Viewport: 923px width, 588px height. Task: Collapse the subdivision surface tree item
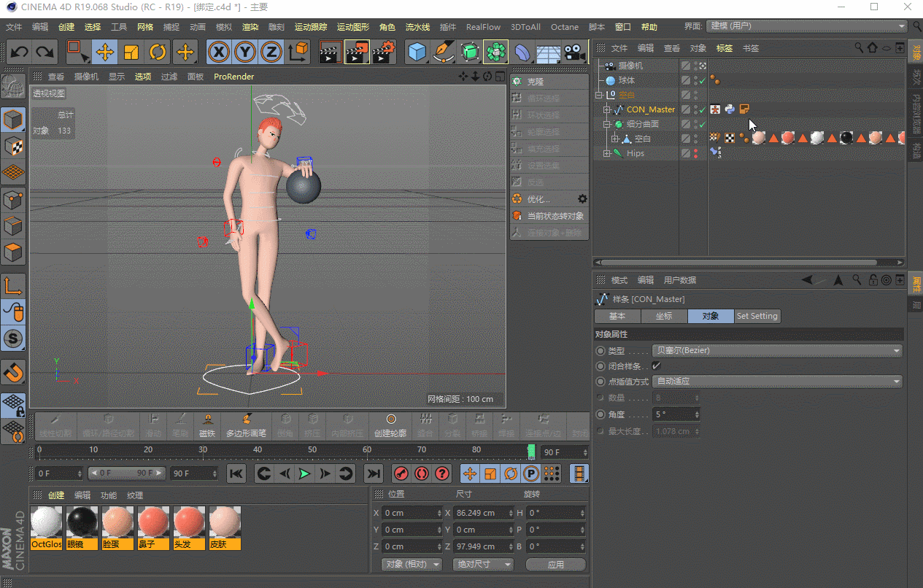[606, 124]
